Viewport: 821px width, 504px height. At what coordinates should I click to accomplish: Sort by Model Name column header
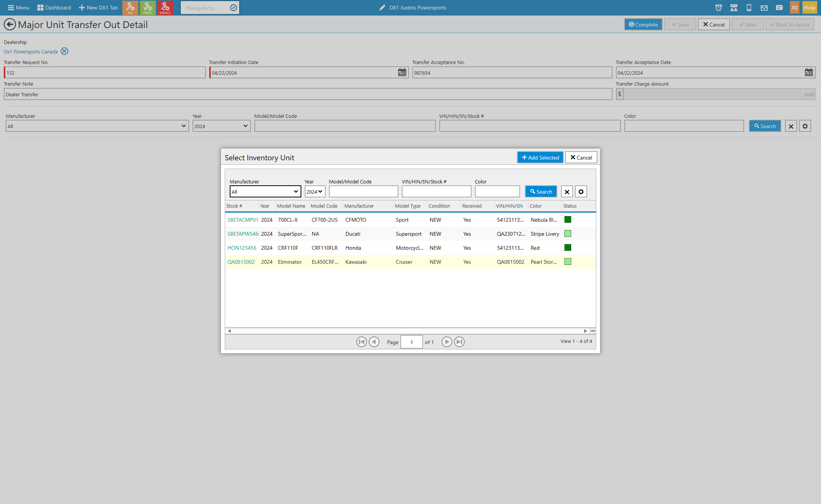pos(291,206)
